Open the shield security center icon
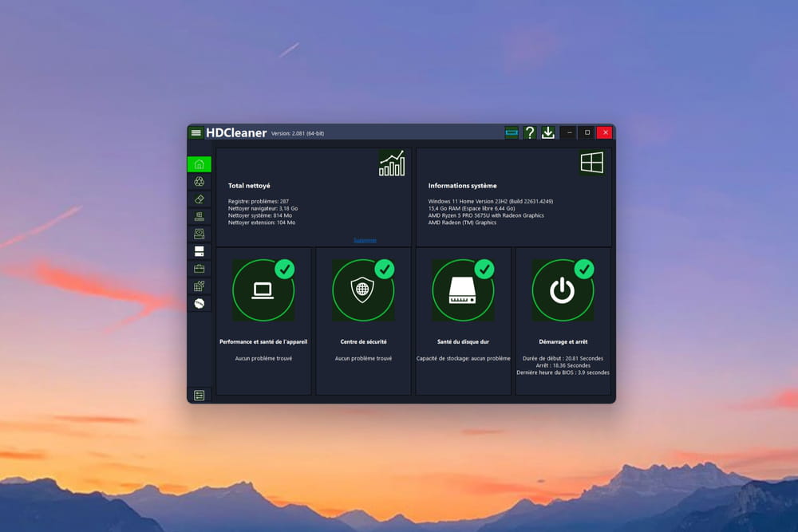 point(363,290)
